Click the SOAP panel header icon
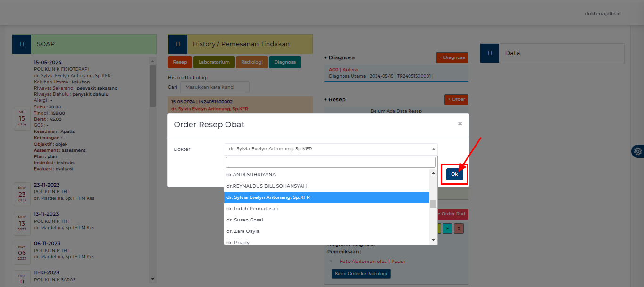 point(21,43)
